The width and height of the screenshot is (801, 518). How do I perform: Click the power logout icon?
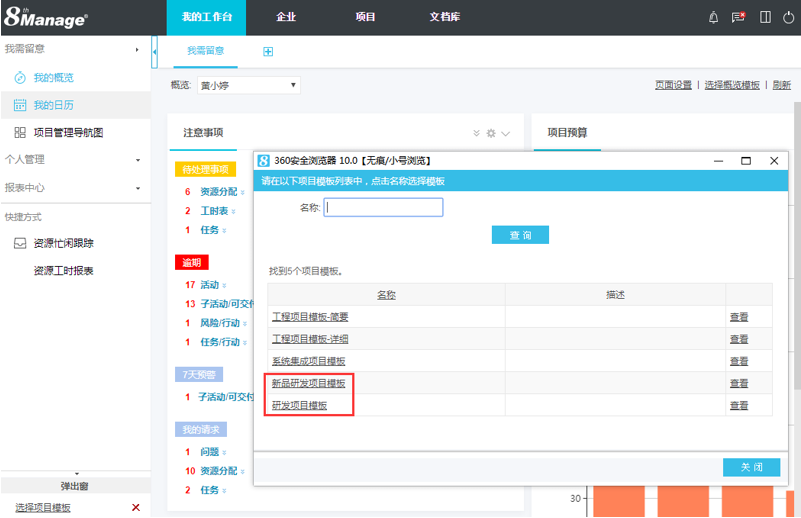pos(788,17)
